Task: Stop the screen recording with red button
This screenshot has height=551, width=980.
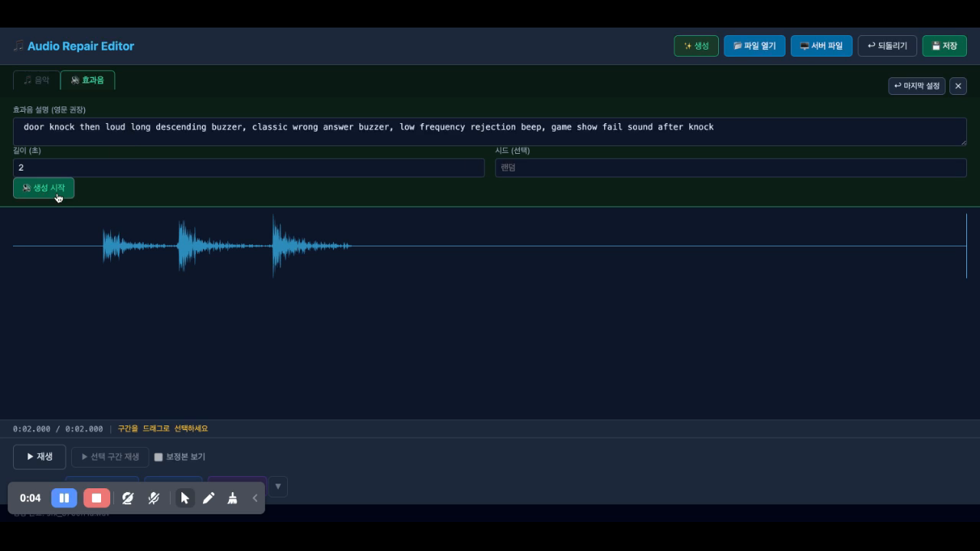Action: [x=96, y=498]
